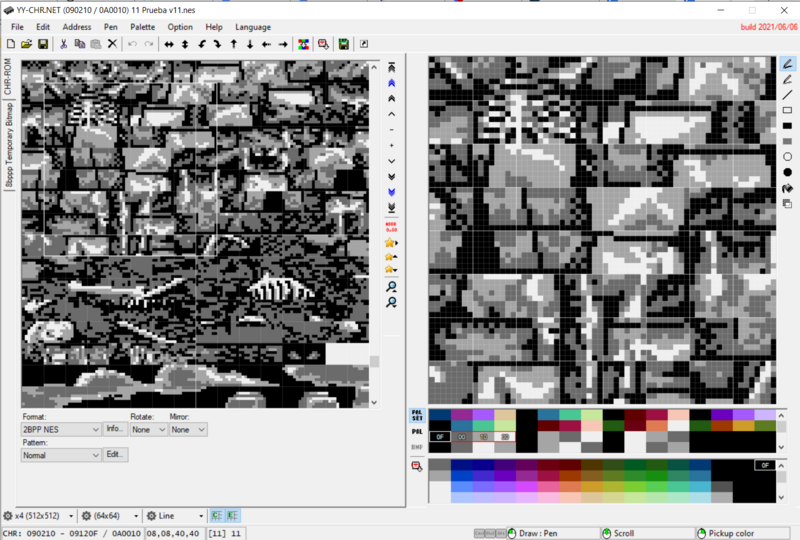Screen dimensions: 800x540
Task: Jump to the first address with top arrow
Action: tap(391, 67)
